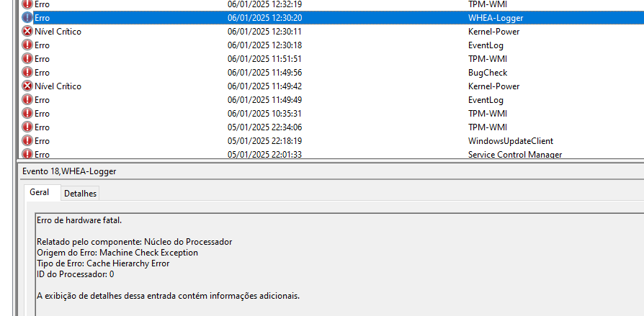
Task: Click date 05/01/2025 22:34:06
Action: (264, 127)
